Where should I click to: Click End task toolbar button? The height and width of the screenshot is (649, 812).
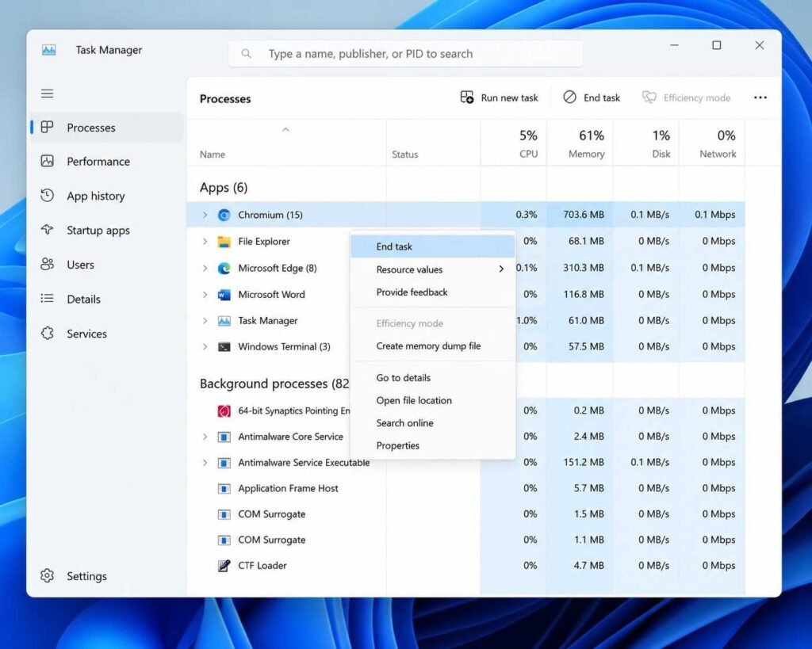click(x=592, y=97)
